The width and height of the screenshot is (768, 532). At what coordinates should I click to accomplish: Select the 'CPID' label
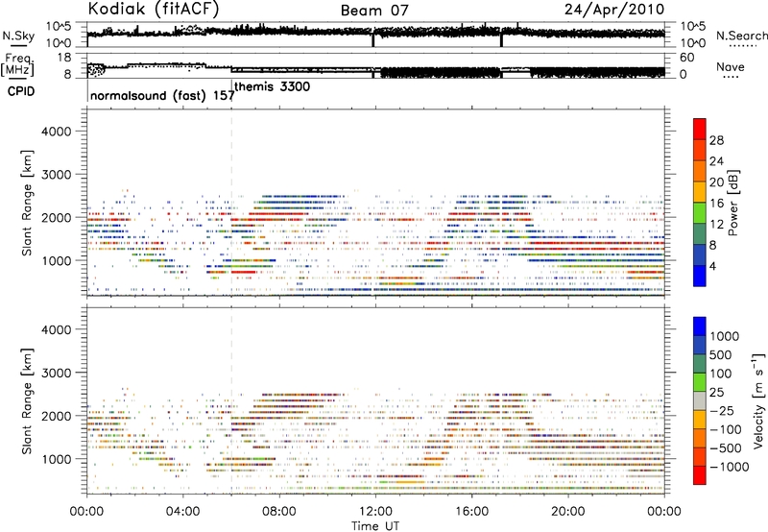[21, 91]
